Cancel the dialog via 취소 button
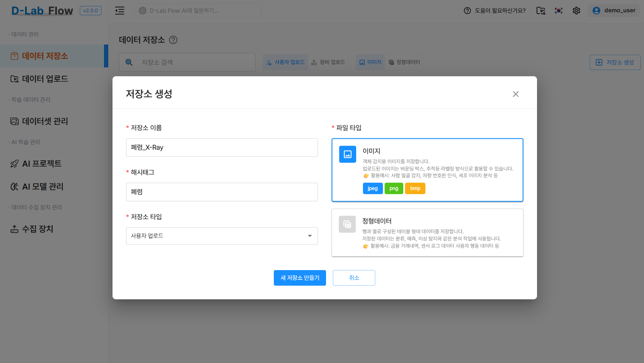 coord(354,278)
